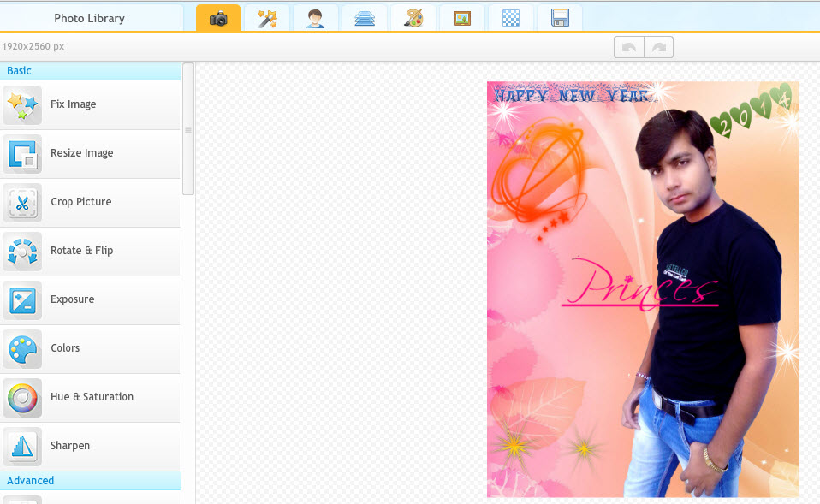Click the Crop Picture scissors icon
This screenshot has height=504, width=820.
point(22,203)
